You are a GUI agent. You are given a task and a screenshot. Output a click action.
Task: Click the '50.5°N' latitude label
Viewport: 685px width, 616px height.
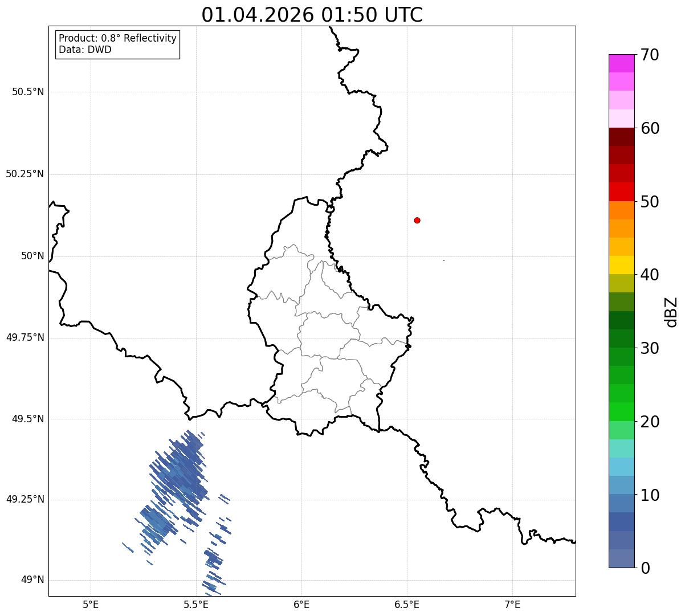coord(28,92)
